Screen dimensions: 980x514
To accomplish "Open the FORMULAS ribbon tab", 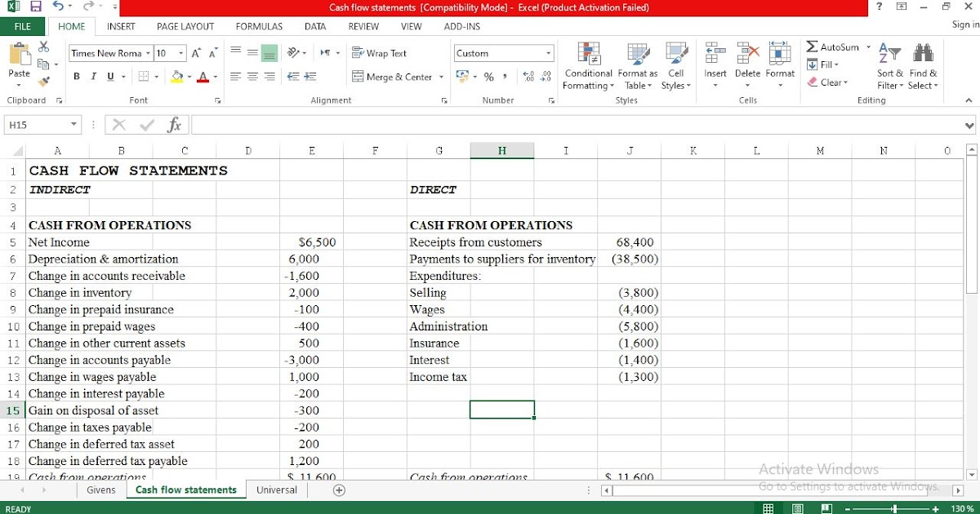I will [259, 26].
